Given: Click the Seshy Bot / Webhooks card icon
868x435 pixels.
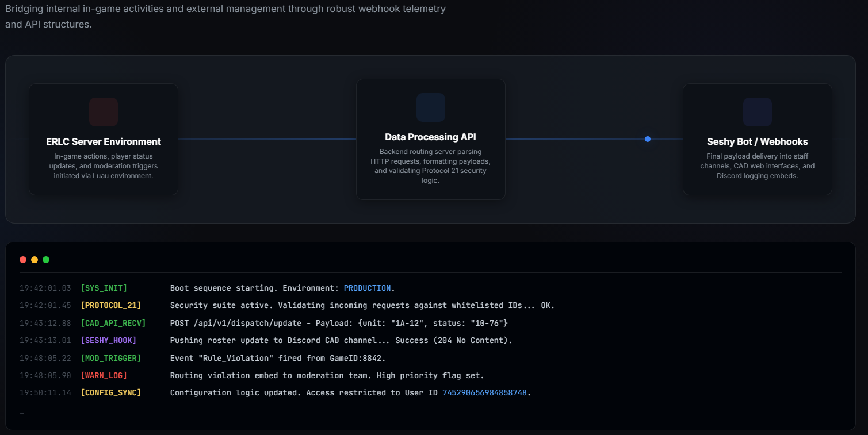Looking at the screenshot, I should pyautogui.click(x=758, y=112).
